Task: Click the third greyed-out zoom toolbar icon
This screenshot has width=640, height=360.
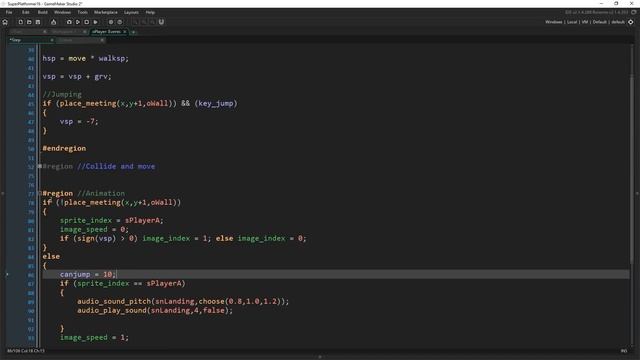Action: 152,22
